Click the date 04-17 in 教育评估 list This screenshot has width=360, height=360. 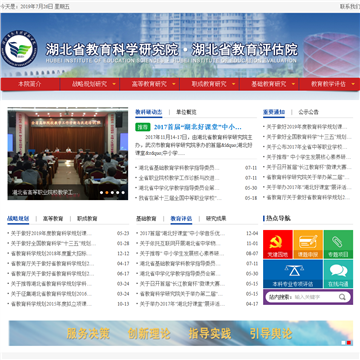(252, 304)
